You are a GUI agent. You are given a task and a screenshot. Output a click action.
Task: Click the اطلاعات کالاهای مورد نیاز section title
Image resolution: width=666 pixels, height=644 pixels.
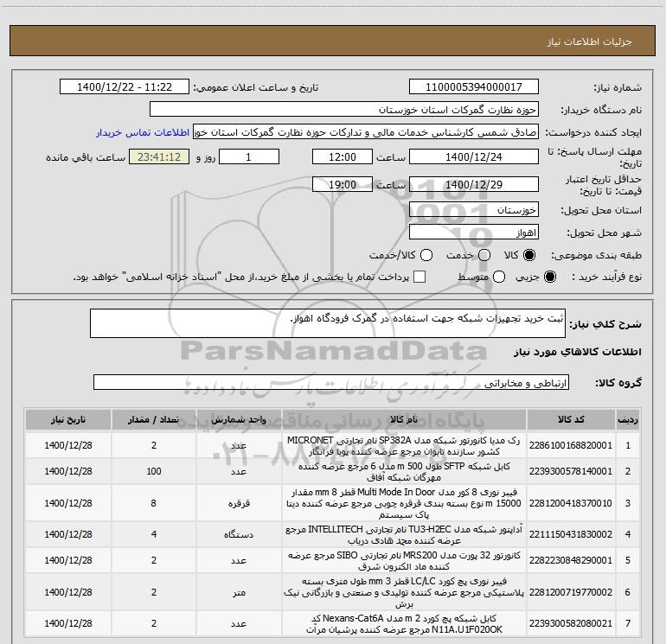click(577, 352)
